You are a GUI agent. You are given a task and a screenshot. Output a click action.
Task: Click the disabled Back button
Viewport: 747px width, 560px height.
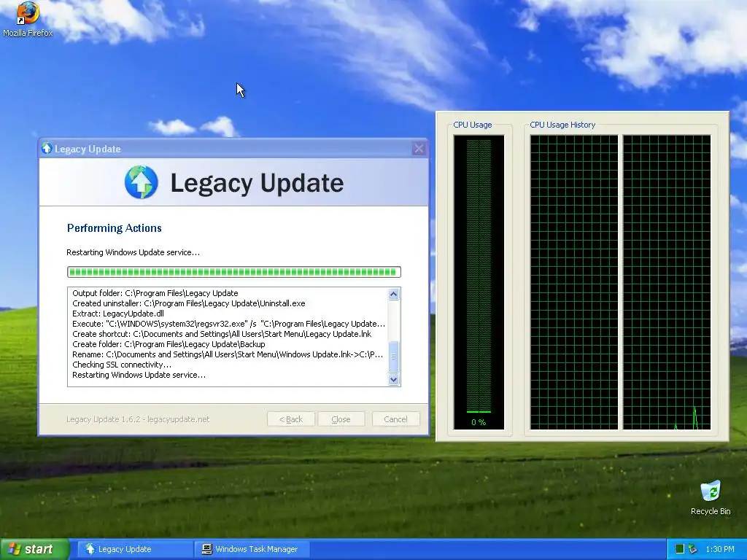click(290, 419)
